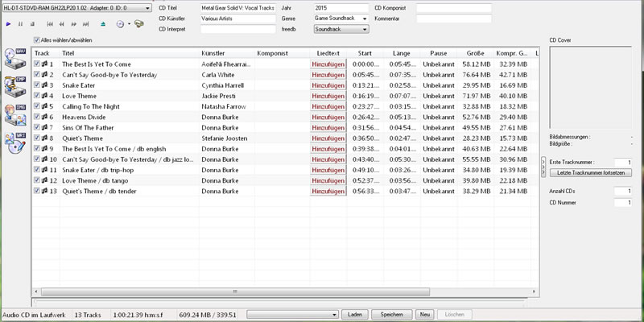
Task: Sort by the 'Künstler' column header
Action: tap(225, 53)
